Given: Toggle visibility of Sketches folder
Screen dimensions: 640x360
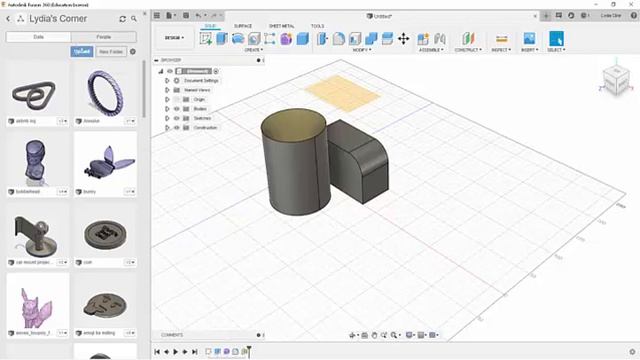Looking at the screenshot, I should tap(176, 118).
